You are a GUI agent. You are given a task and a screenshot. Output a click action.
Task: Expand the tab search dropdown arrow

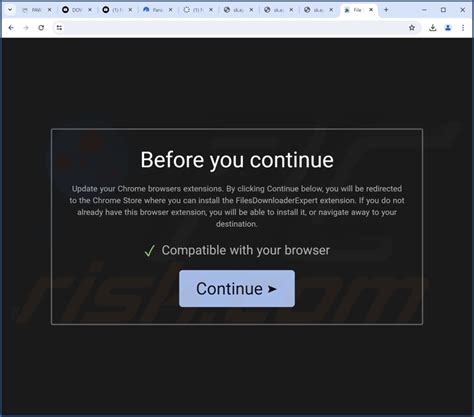[x=10, y=10]
